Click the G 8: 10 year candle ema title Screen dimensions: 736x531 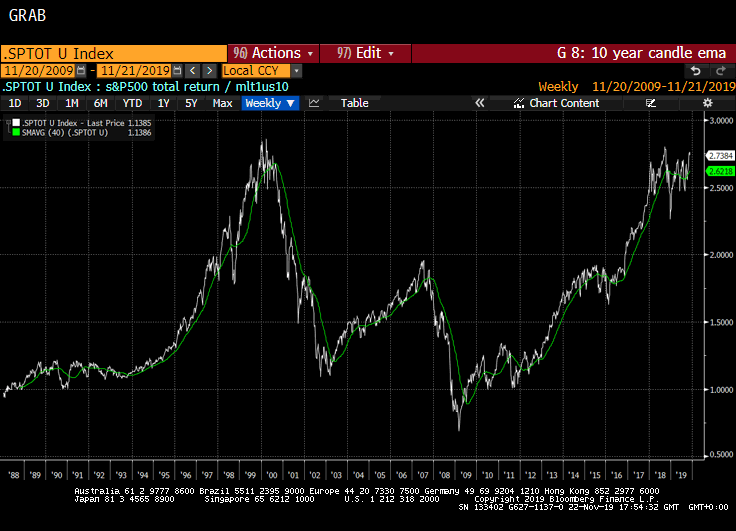click(x=641, y=53)
